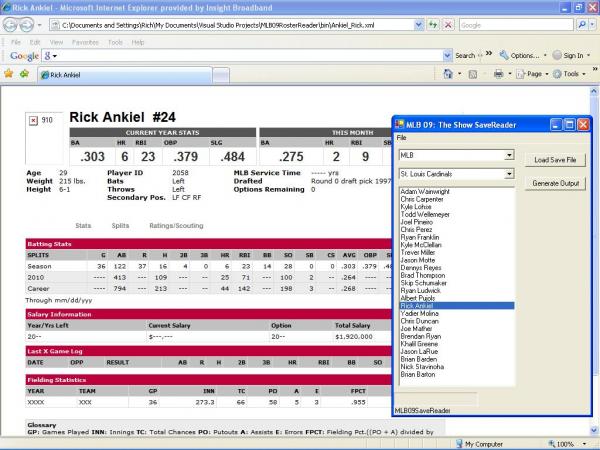Click the Stop loading X icon
Viewport: 600px width, 450px height.
450,23
